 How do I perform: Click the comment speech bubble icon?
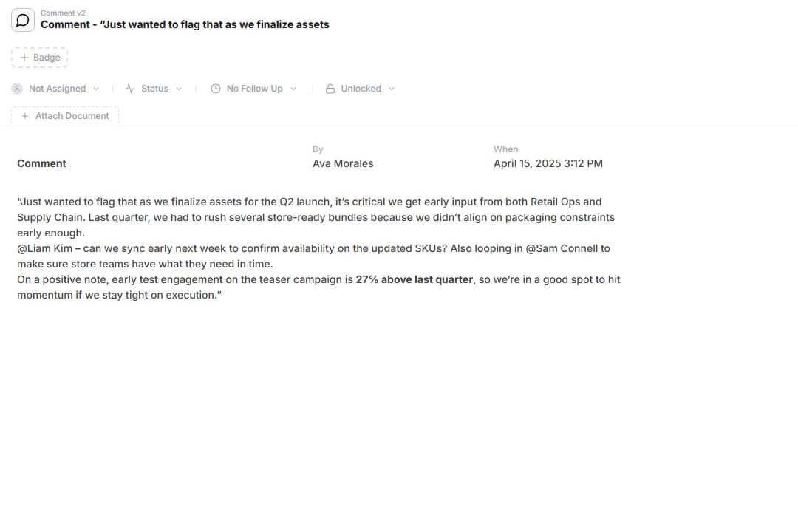tap(23, 21)
